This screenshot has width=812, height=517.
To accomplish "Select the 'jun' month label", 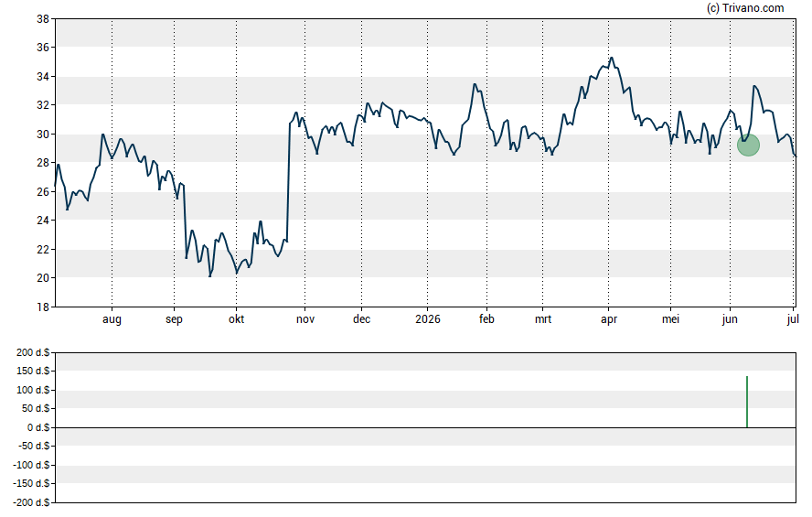I will tap(730, 319).
